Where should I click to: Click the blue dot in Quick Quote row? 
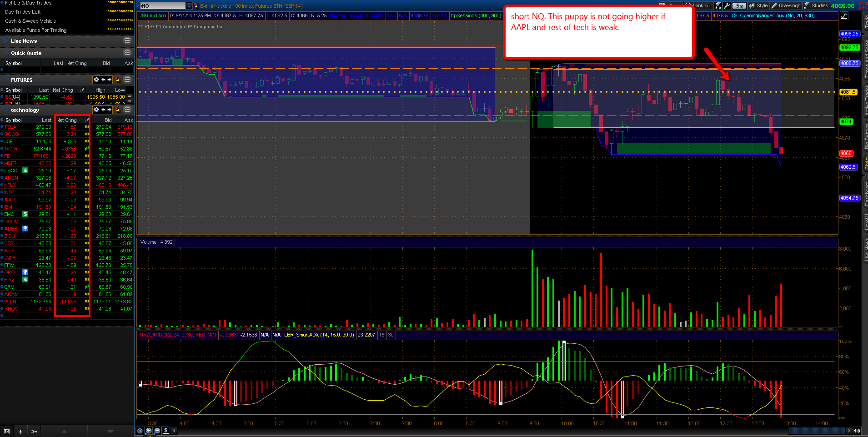point(2,70)
